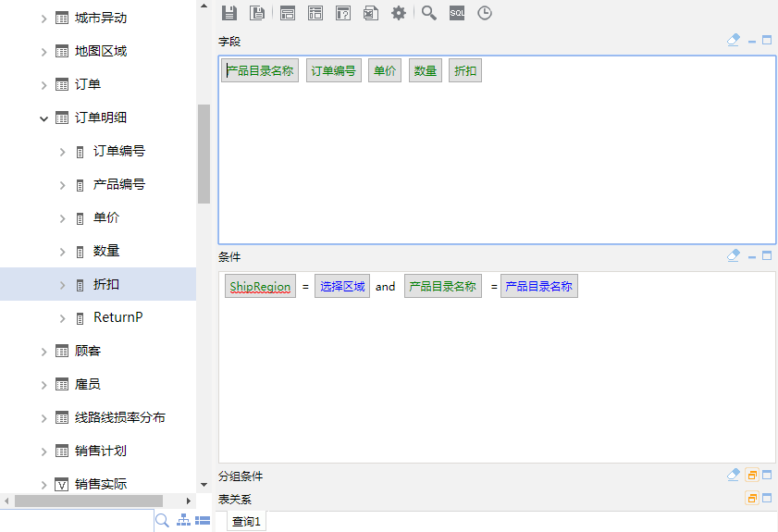Image resolution: width=778 pixels, height=532 pixels.
Task: Maximize the 表关系 panel
Action: (x=767, y=498)
